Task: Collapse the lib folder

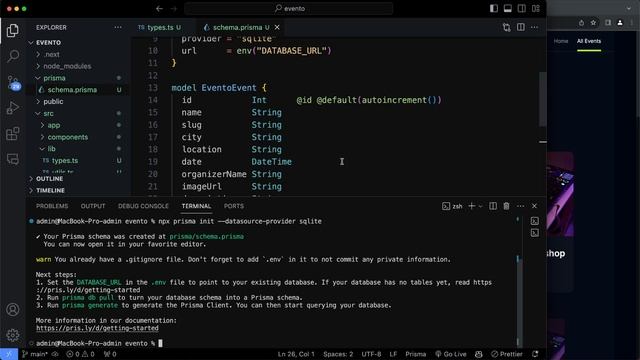Action: [x=51, y=149]
